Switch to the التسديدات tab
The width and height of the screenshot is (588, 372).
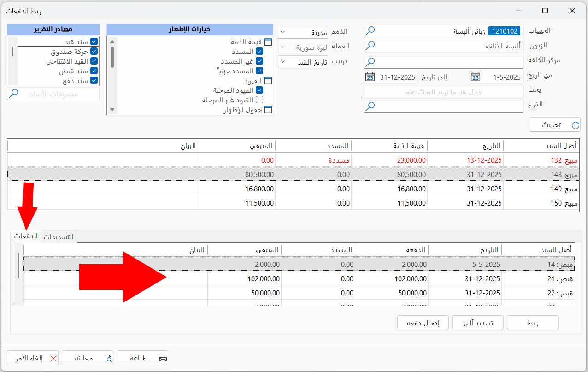click(x=59, y=236)
